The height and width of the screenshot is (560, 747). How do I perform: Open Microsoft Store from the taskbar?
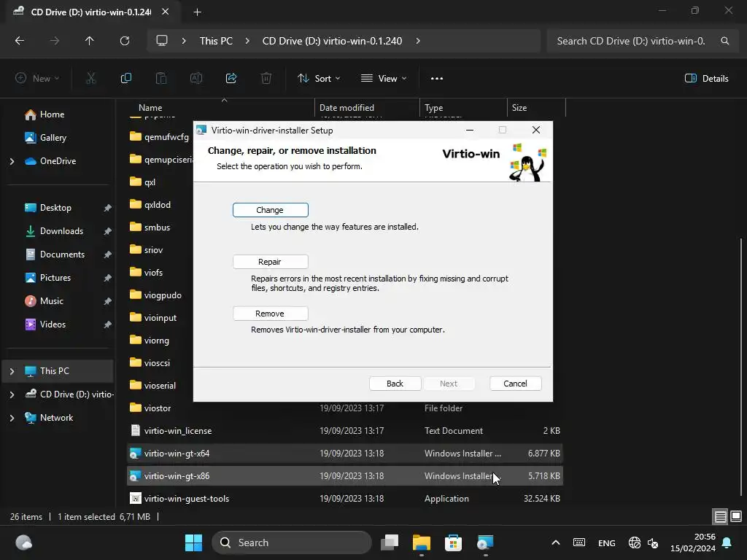[x=453, y=542]
